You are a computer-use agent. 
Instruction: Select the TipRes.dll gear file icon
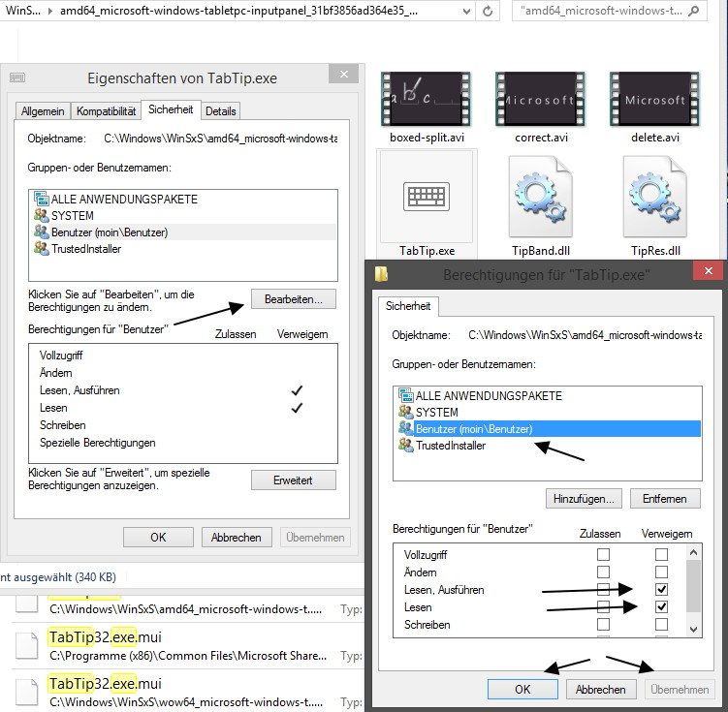[x=654, y=197]
